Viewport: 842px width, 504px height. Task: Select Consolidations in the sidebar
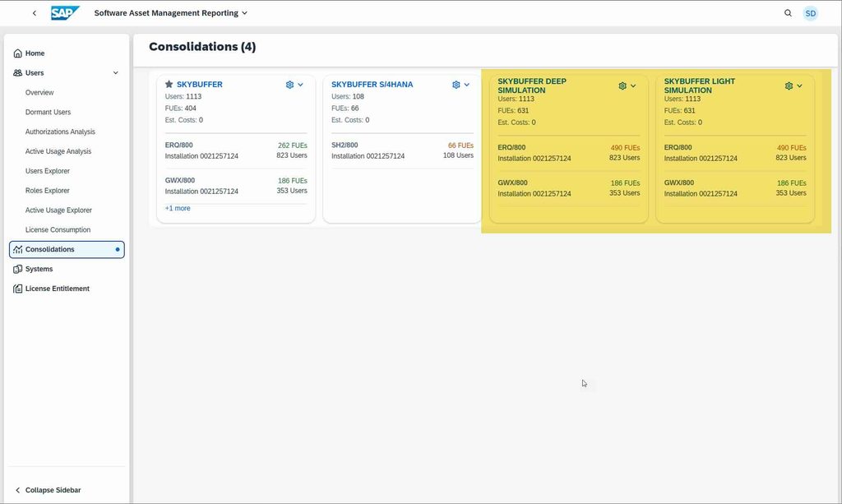pos(67,250)
